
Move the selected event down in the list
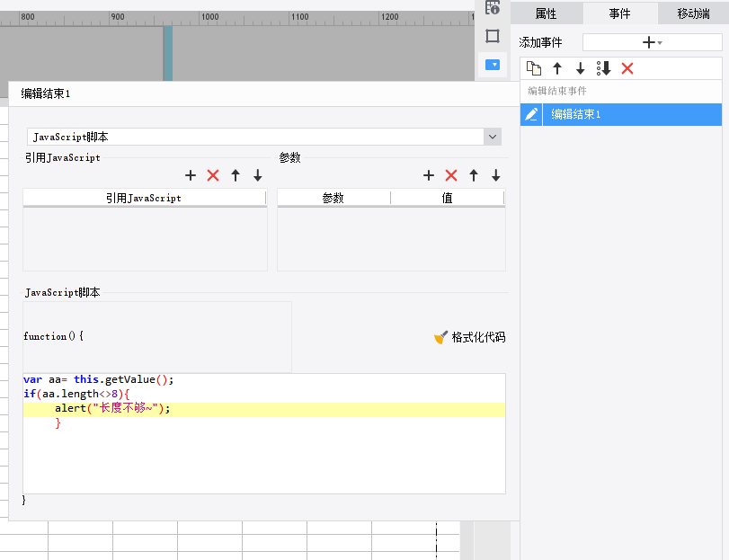[581, 68]
